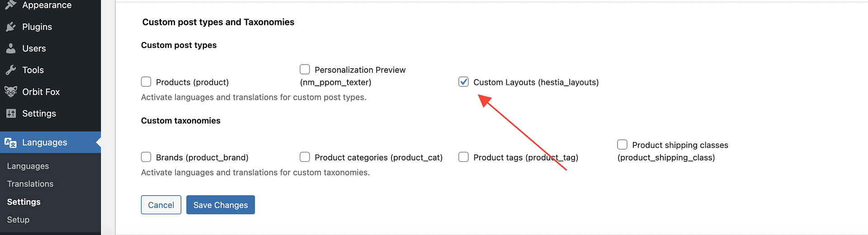Click the Appearance paintbrush icon
This screenshot has height=235, width=868.
pyautogui.click(x=11, y=5)
